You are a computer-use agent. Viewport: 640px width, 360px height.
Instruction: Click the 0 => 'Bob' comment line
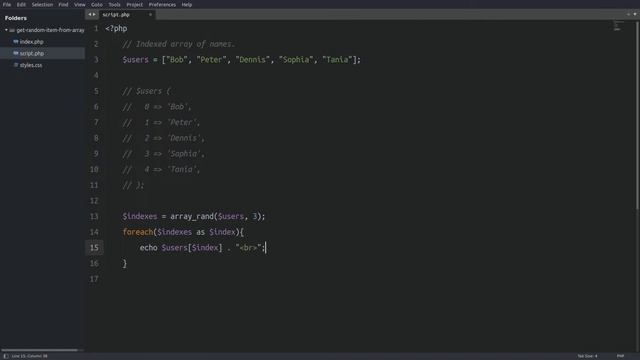(x=157, y=107)
